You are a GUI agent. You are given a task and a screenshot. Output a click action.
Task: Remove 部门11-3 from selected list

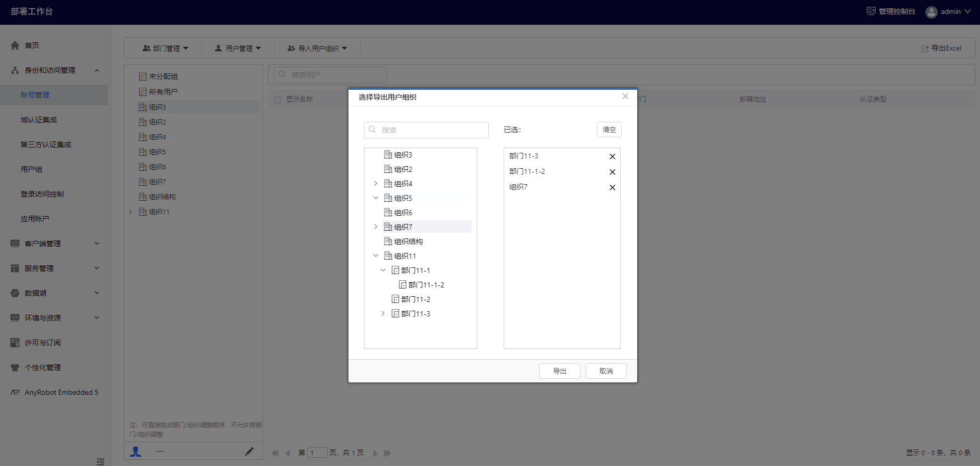[x=612, y=156]
